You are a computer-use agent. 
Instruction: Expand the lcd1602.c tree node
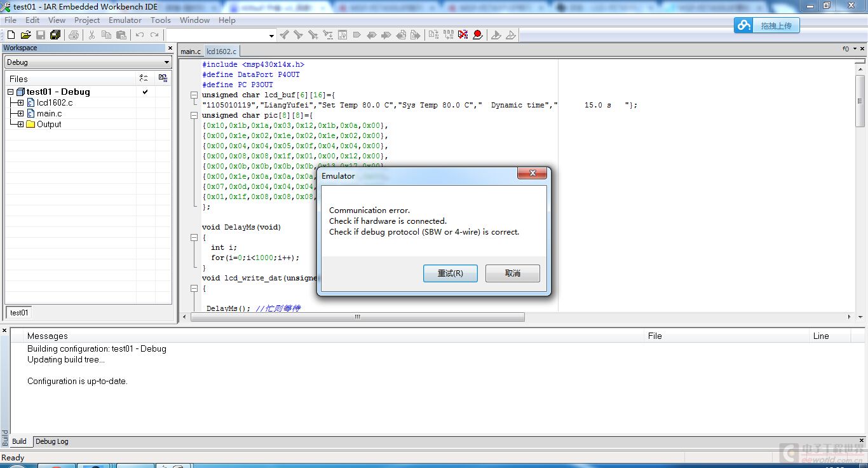click(x=20, y=102)
